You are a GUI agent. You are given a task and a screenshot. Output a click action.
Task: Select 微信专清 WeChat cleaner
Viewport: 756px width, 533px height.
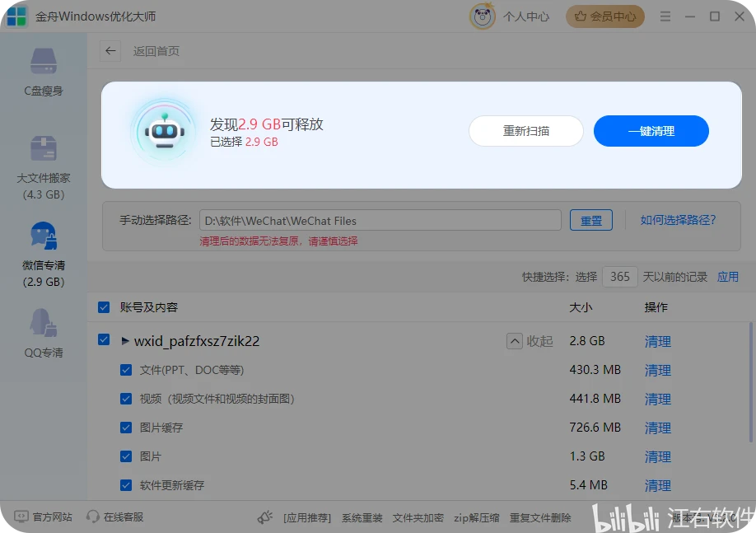pyautogui.click(x=44, y=255)
